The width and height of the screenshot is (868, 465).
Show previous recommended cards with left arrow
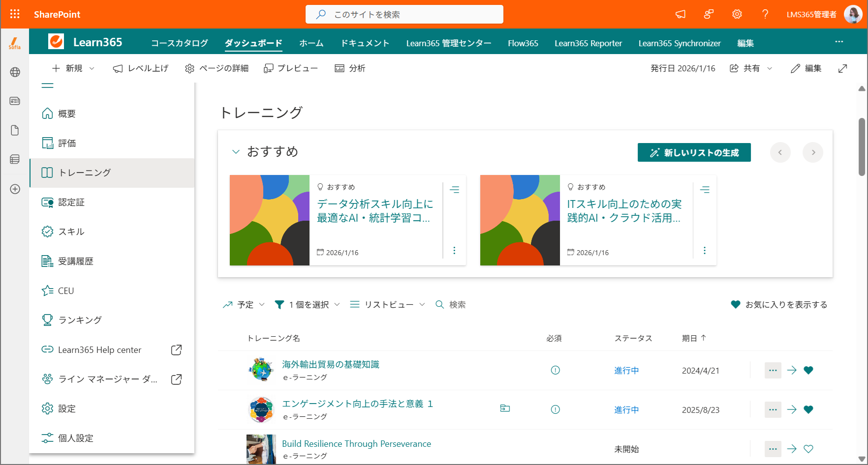point(780,152)
